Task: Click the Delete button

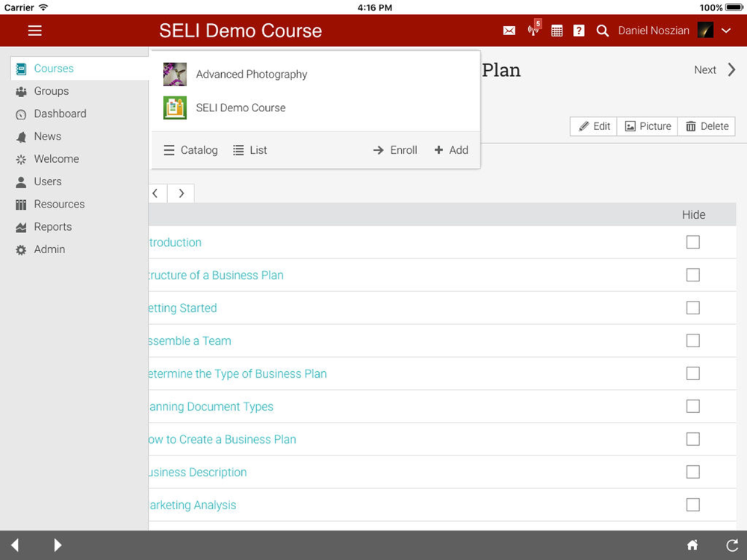Action: pos(707,126)
